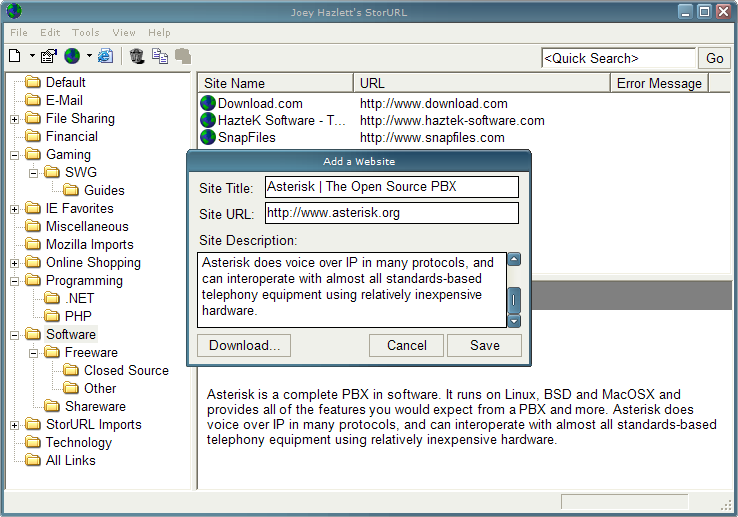Click the globe icon beside Download.com
The height and width of the screenshot is (517, 738).
pyautogui.click(x=208, y=103)
